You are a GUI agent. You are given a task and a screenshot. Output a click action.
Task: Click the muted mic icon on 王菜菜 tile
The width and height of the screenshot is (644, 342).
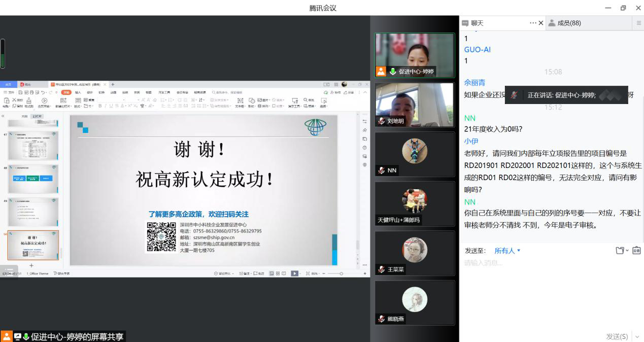pos(381,269)
